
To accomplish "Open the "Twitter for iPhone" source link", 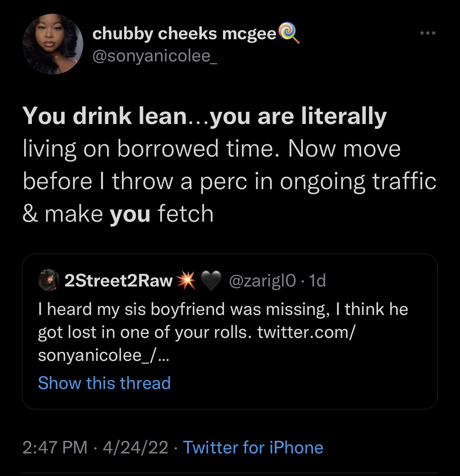I will (x=253, y=447).
